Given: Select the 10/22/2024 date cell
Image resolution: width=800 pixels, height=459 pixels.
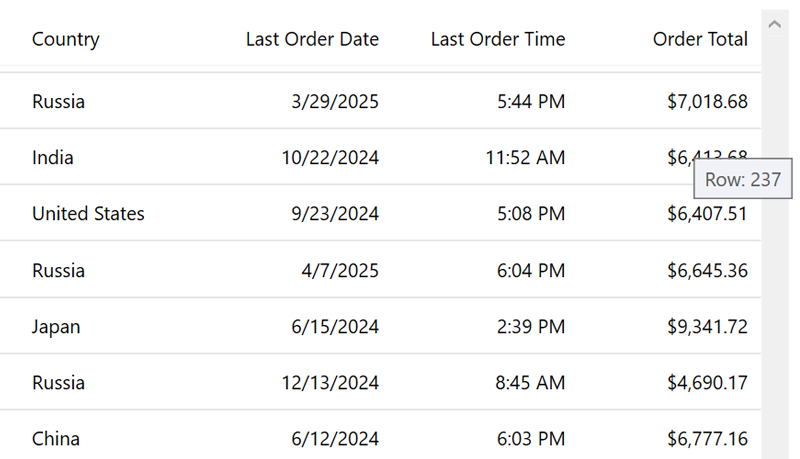Looking at the screenshot, I should (x=331, y=158).
